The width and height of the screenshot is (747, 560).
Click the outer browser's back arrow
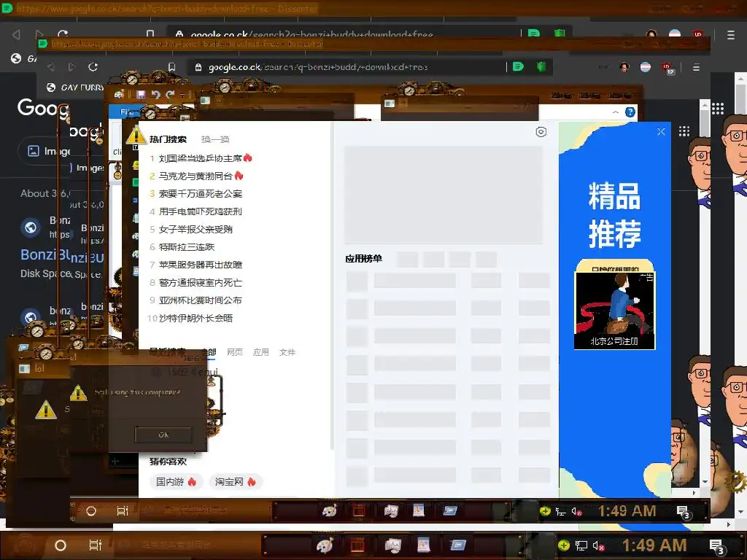pos(16,34)
